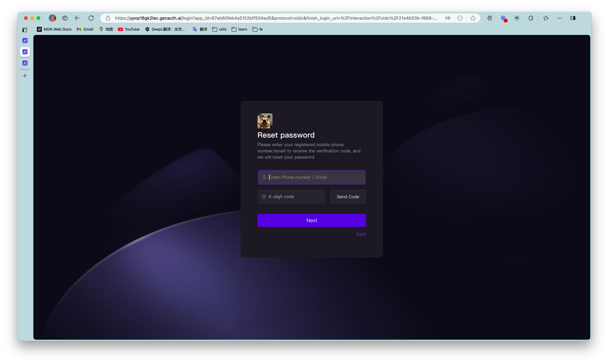Open the translate page icon
The width and height of the screenshot is (609, 364).
coord(447,18)
